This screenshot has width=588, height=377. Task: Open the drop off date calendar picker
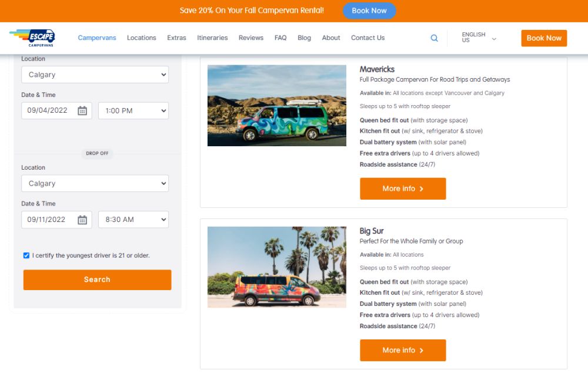coord(82,219)
